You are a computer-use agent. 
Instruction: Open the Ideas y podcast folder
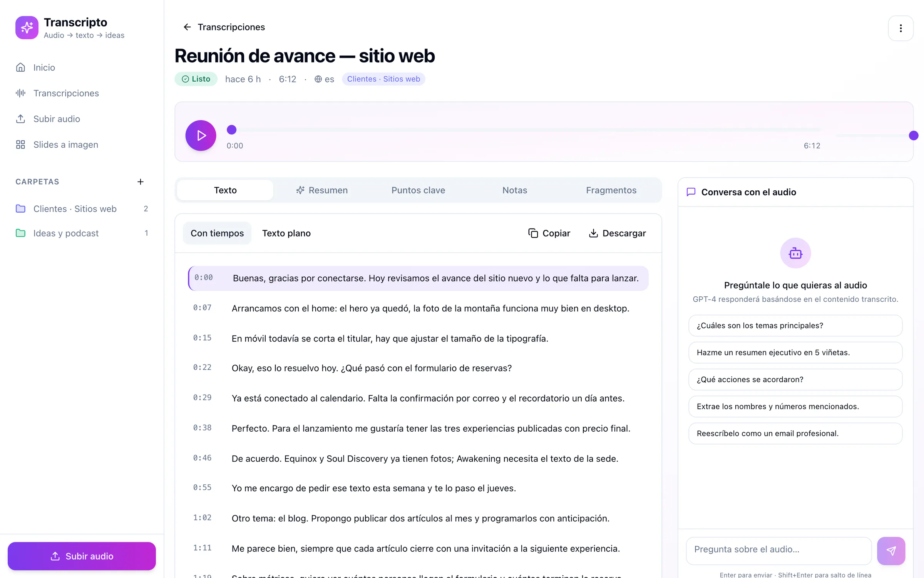tap(82, 233)
